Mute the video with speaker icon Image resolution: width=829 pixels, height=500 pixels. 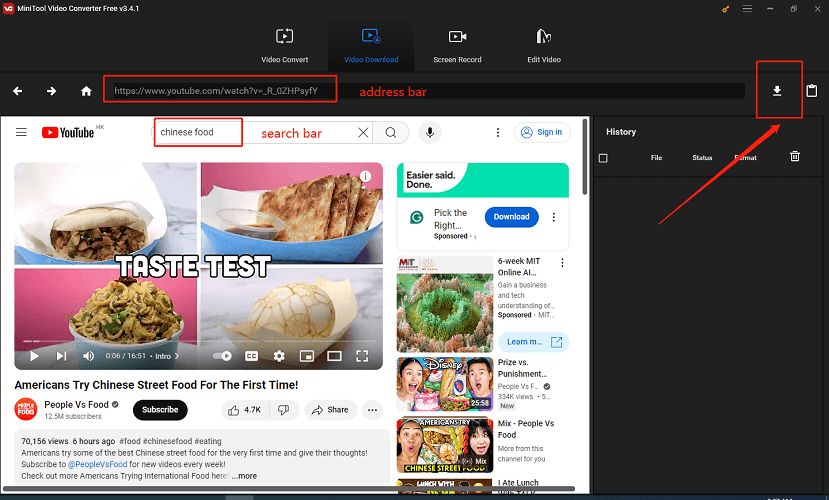pyautogui.click(x=88, y=356)
